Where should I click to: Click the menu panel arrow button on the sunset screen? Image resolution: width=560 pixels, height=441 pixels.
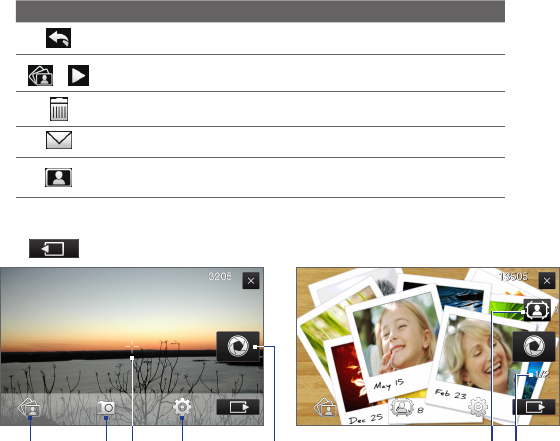pyautogui.click(x=238, y=407)
